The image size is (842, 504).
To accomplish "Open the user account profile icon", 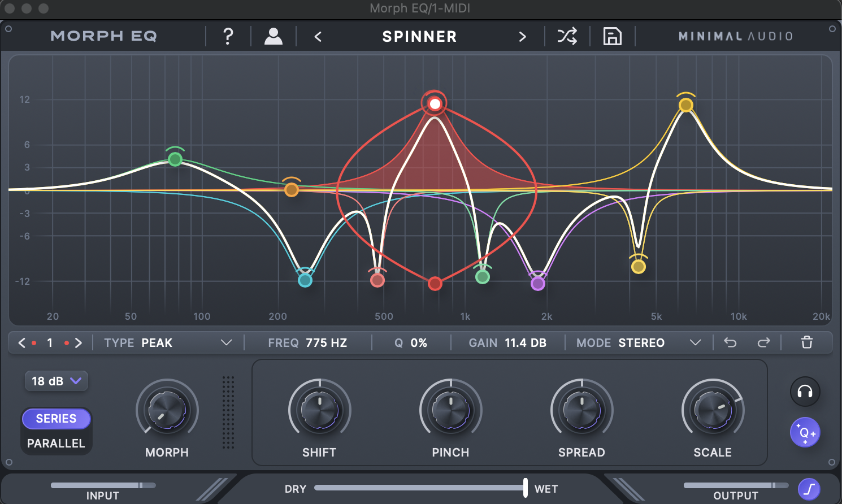I will [x=274, y=36].
